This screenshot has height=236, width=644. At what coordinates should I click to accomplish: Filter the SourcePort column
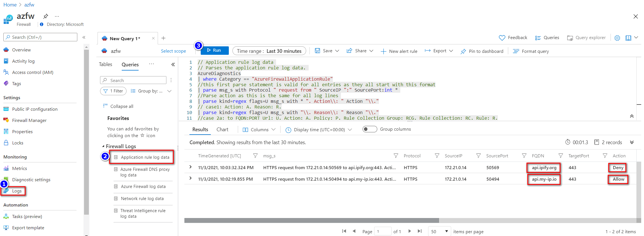point(524,156)
